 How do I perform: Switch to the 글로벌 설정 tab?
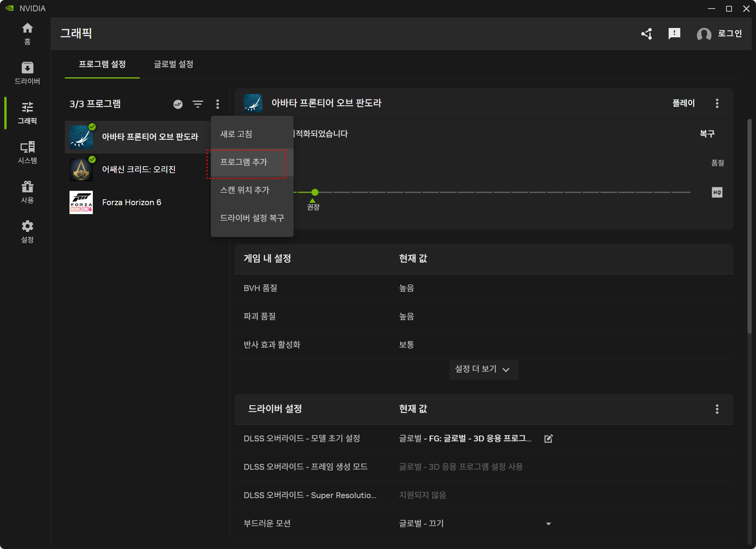pos(174,64)
